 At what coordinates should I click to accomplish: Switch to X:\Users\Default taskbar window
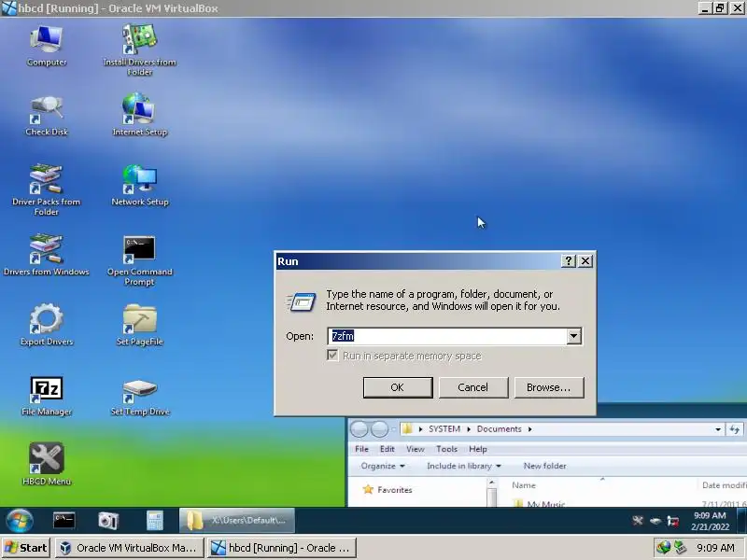coord(237,520)
